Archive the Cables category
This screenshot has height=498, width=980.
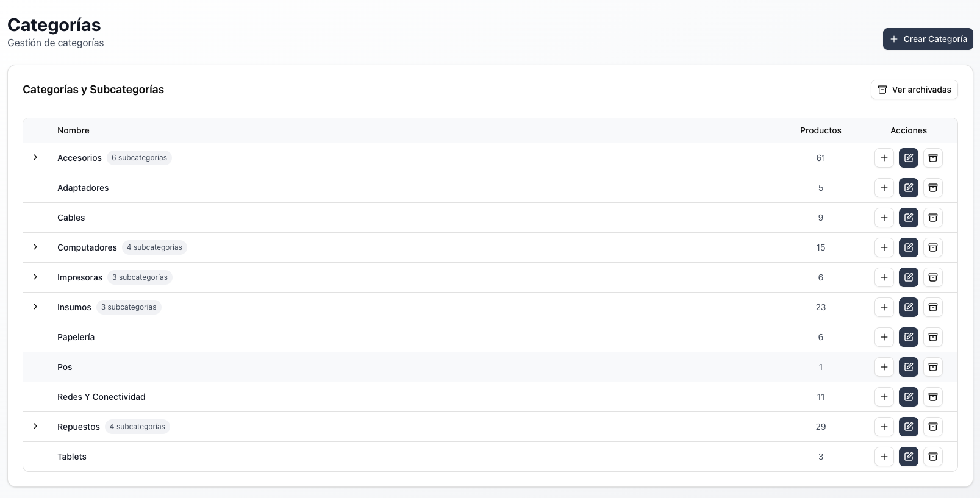tap(933, 218)
